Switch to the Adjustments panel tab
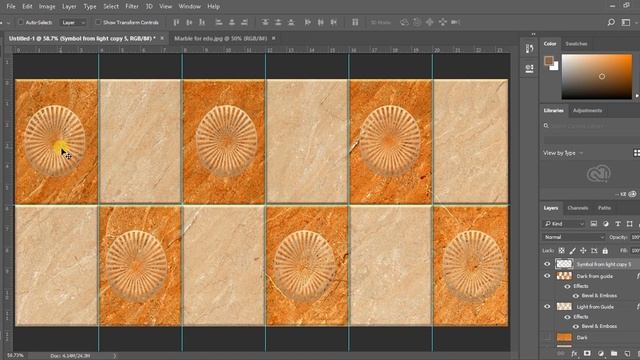 coord(587,111)
